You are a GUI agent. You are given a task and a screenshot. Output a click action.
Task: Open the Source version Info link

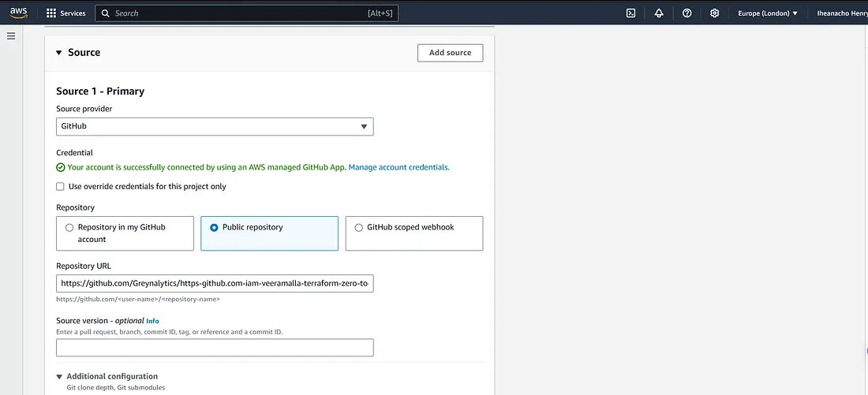click(x=152, y=321)
